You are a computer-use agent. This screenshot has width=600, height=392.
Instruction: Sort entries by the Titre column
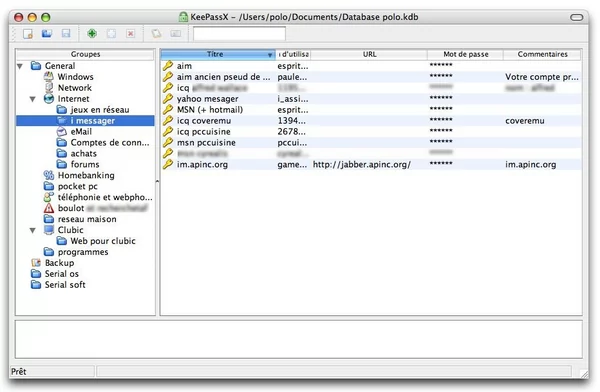pyautogui.click(x=217, y=54)
